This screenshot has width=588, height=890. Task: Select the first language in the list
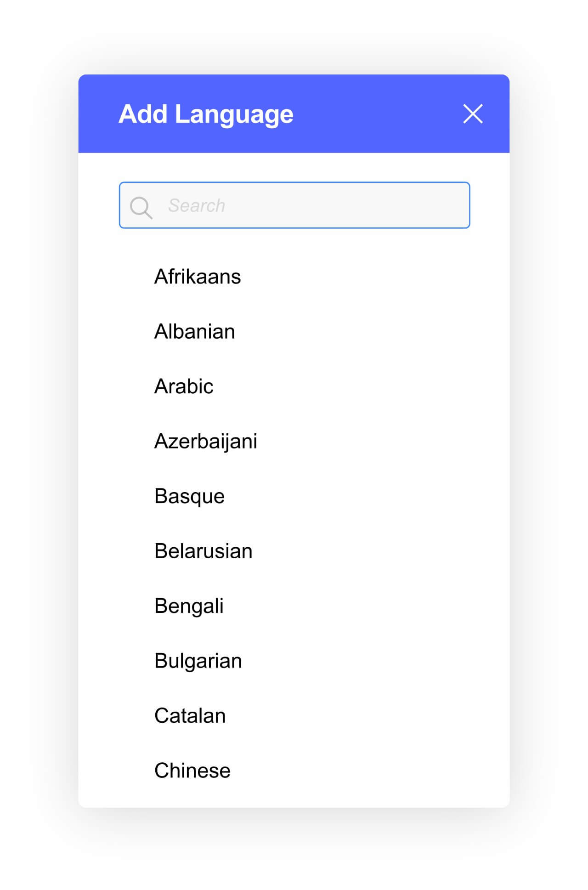198,277
